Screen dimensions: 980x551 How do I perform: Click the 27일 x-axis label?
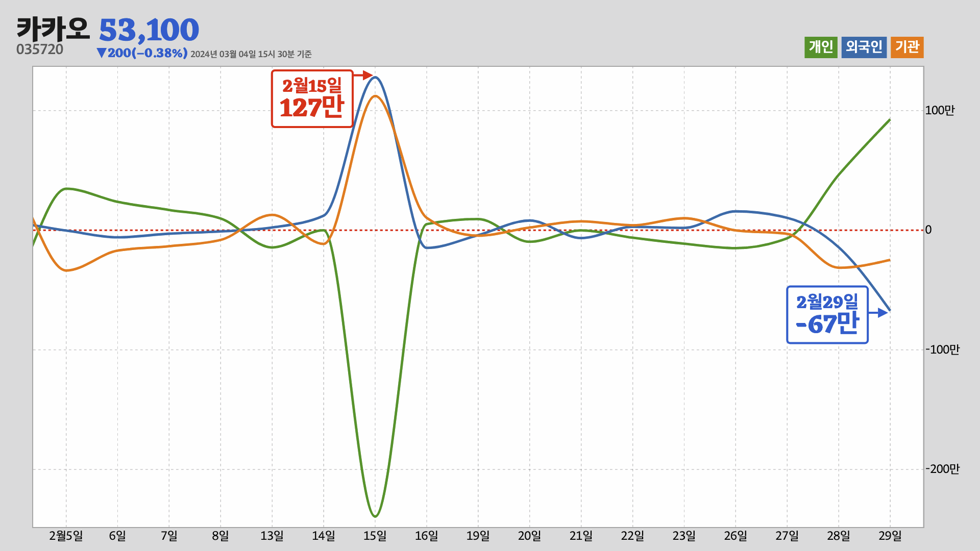coord(788,536)
